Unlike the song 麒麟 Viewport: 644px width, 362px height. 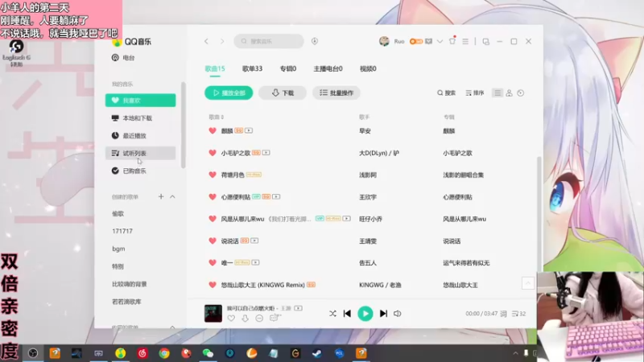pos(213,130)
